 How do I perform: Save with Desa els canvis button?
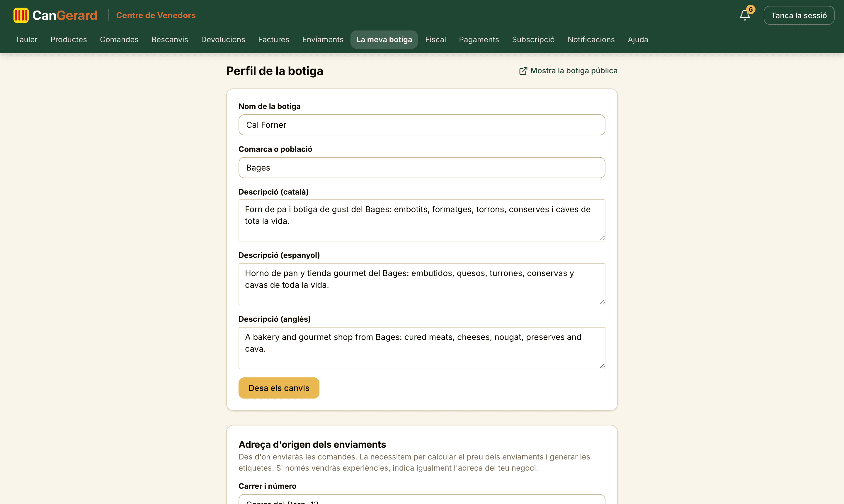(x=279, y=388)
